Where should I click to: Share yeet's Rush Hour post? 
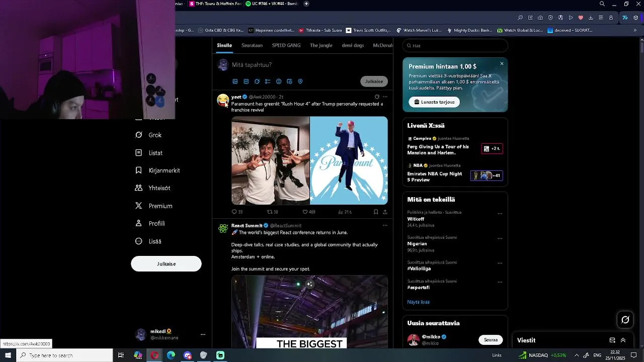click(385, 212)
